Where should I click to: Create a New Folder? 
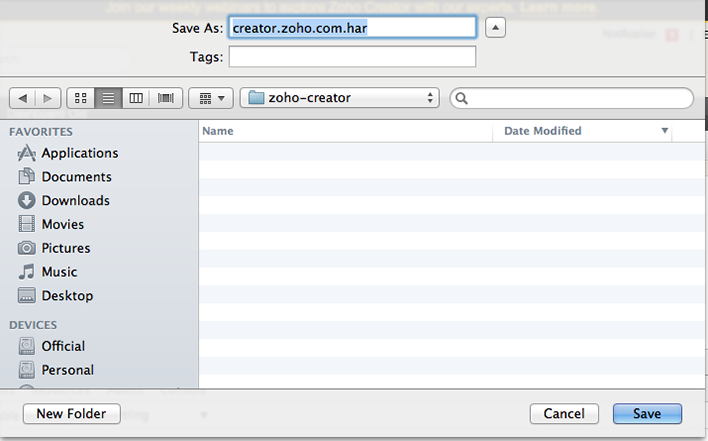pos(71,413)
